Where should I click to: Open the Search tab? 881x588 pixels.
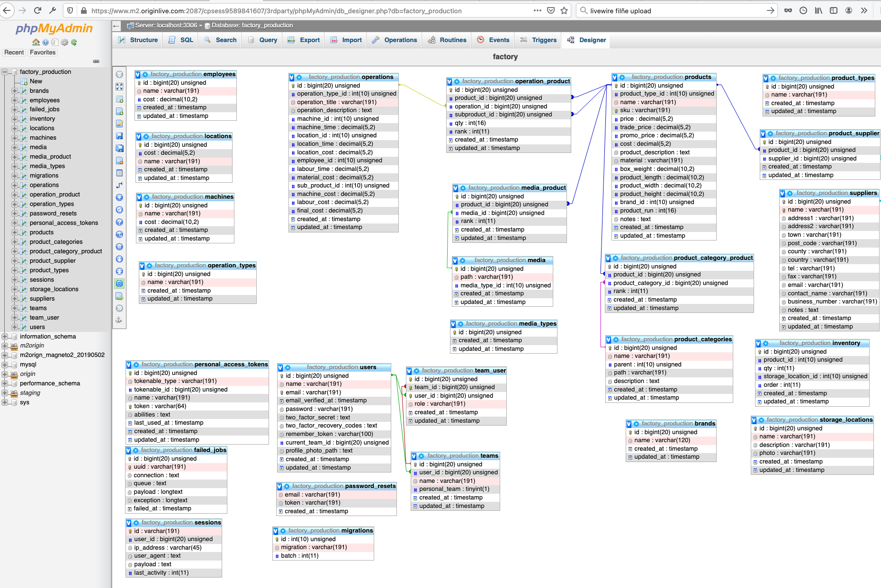220,40
